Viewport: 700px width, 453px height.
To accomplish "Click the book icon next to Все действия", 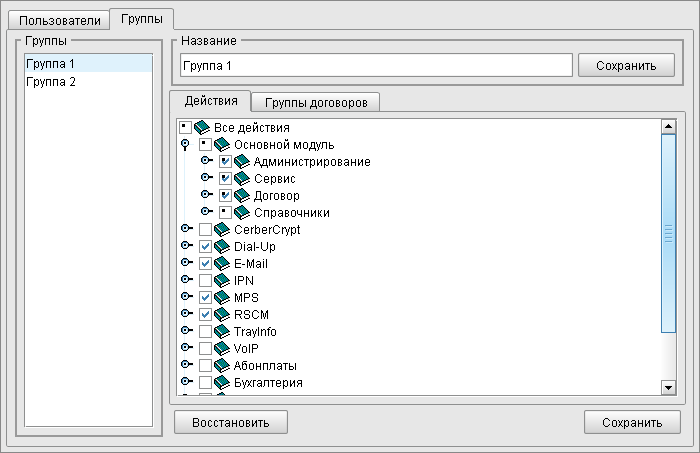I will [202, 127].
